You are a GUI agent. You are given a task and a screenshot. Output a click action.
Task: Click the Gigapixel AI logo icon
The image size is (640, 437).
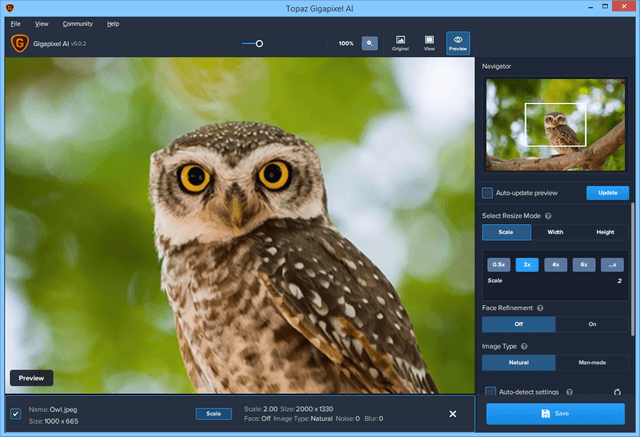click(x=20, y=43)
